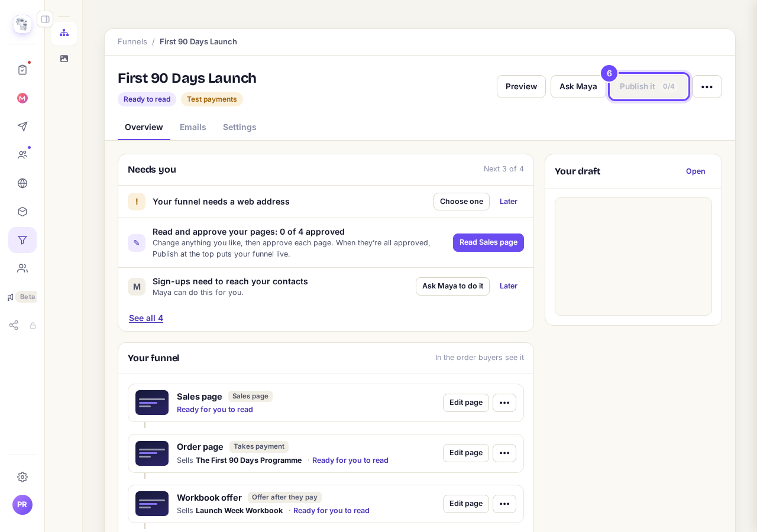
Task: Open the draft via the Open link
Action: point(695,171)
